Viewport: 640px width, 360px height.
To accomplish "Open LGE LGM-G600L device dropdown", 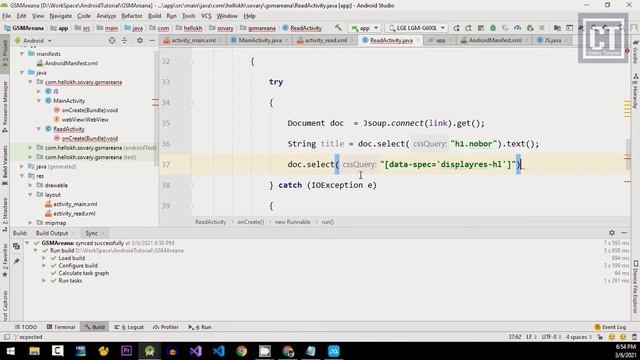I will (416, 28).
